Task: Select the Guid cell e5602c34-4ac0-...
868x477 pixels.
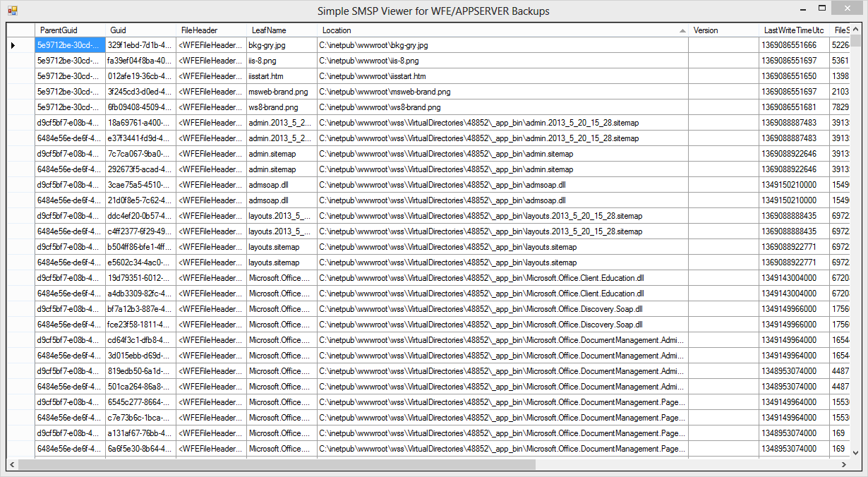Action: point(140,262)
